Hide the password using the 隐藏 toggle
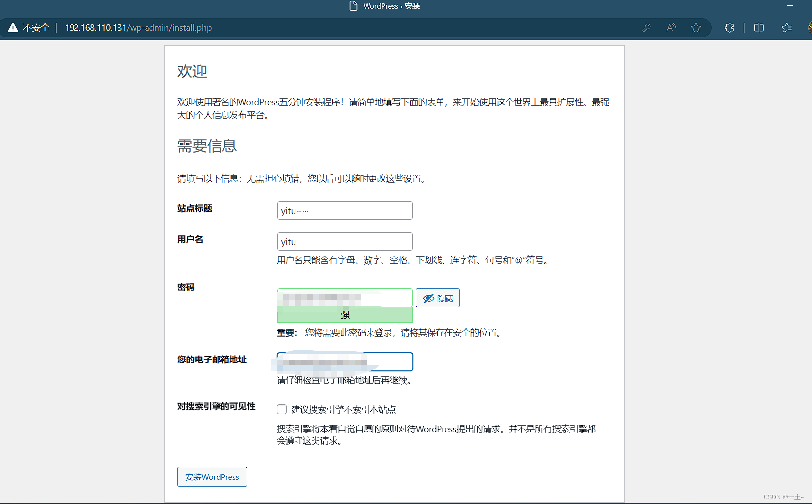 click(x=437, y=298)
